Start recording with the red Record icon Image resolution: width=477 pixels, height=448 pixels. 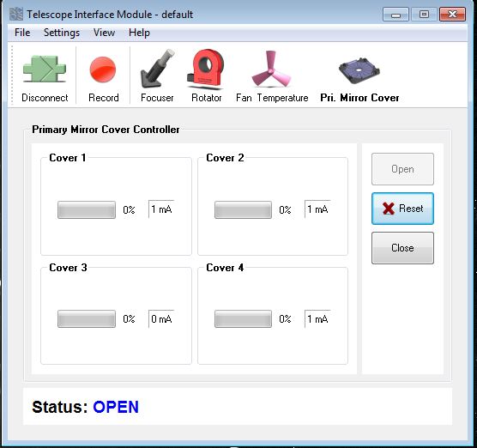[103, 70]
